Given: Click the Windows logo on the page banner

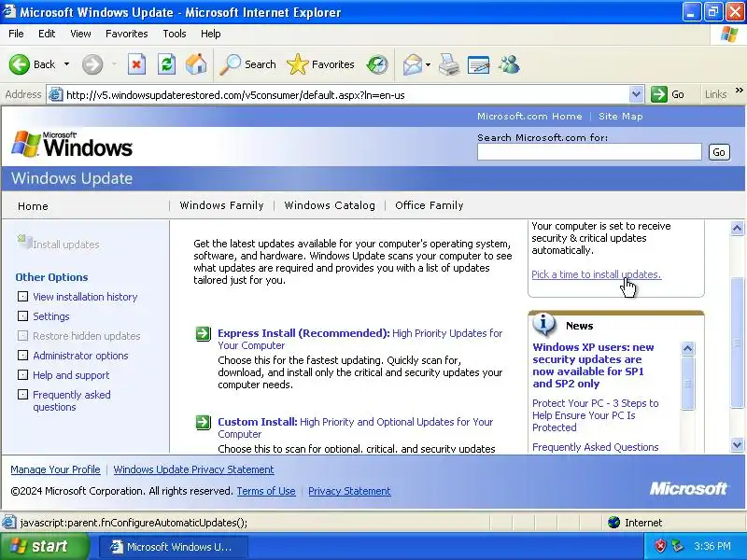Looking at the screenshot, I should point(72,145).
